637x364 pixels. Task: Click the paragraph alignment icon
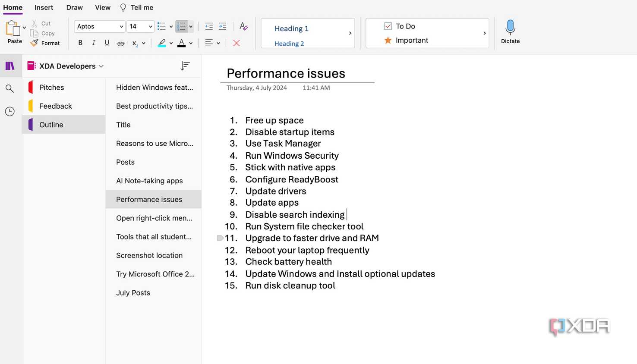(x=209, y=43)
